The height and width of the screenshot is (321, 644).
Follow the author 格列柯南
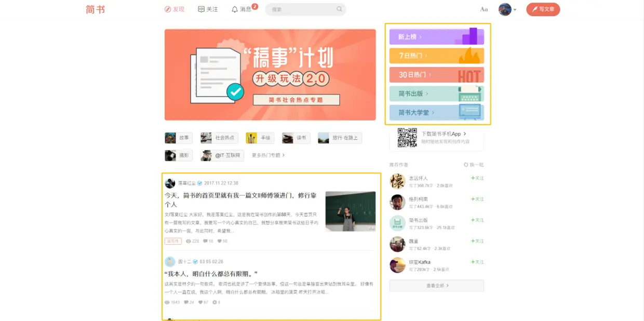pos(477,199)
